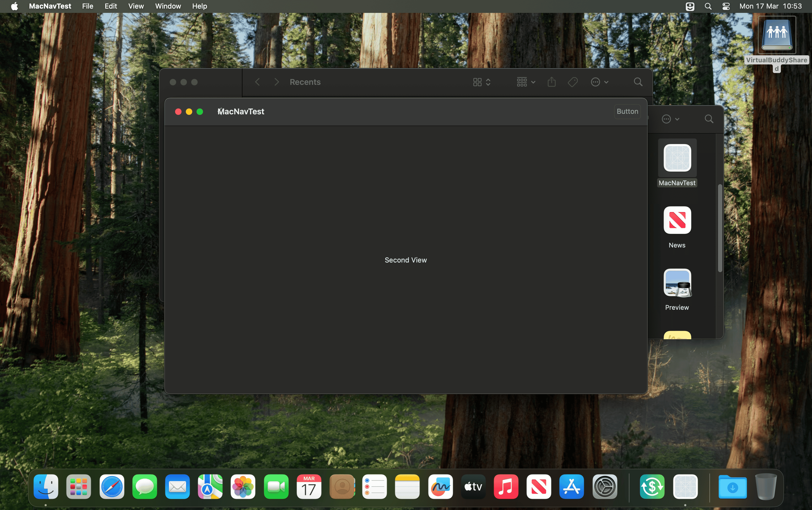Click the vertical scrollbar in the right Finder window
Screen dimensions: 812x510
[x=720, y=228]
